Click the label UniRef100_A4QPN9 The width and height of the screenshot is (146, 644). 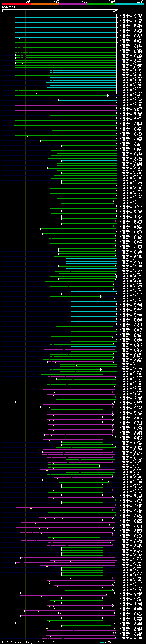pyautogui.click(x=131, y=382)
